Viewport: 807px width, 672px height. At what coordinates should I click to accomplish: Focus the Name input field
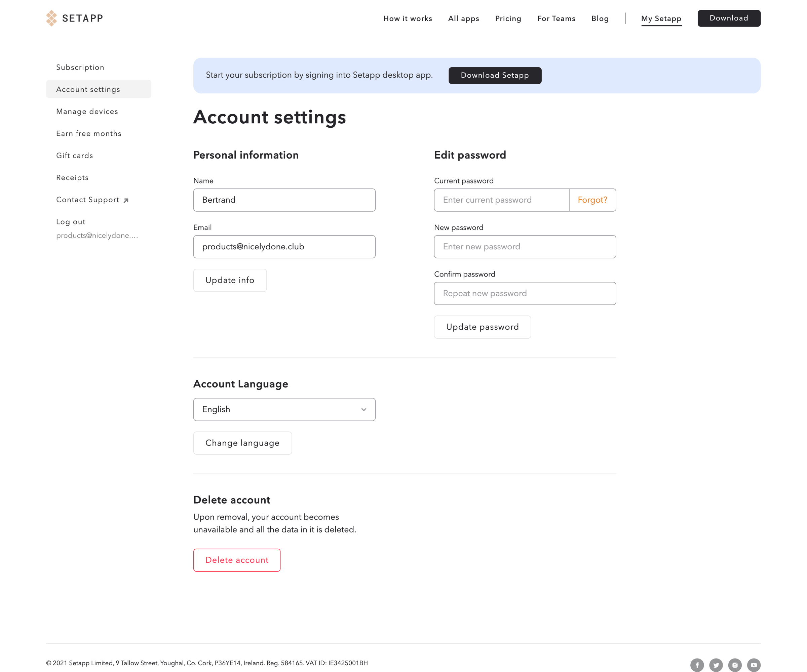(284, 200)
